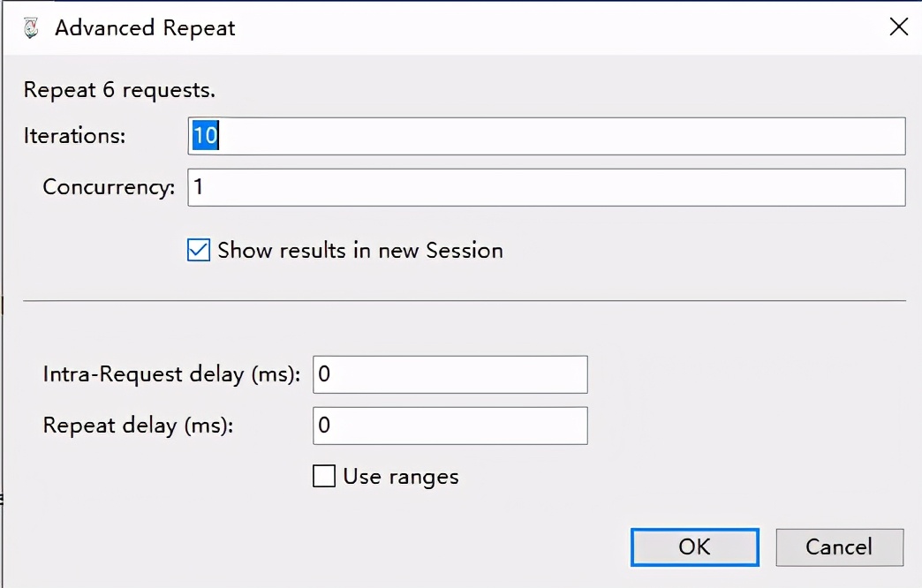922x588 pixels.
Task: Click the Repeat delay input field
Action: [450, 426]
